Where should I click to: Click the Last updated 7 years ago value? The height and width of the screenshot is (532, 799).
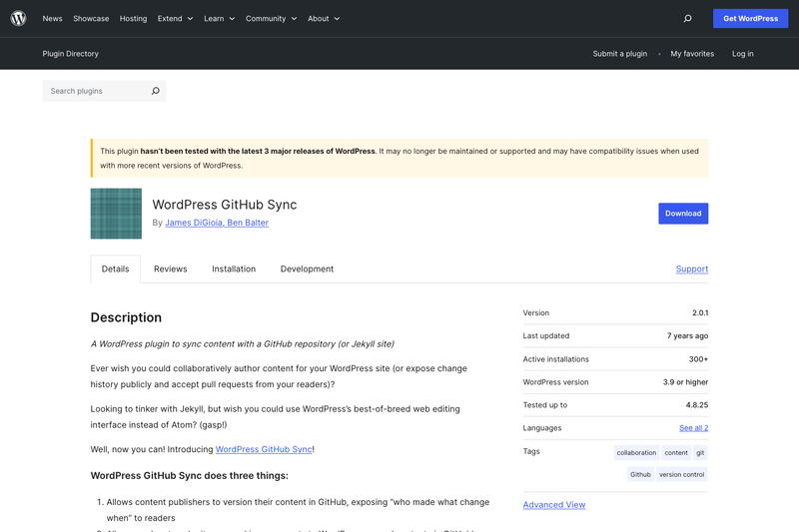coord(687,335)
